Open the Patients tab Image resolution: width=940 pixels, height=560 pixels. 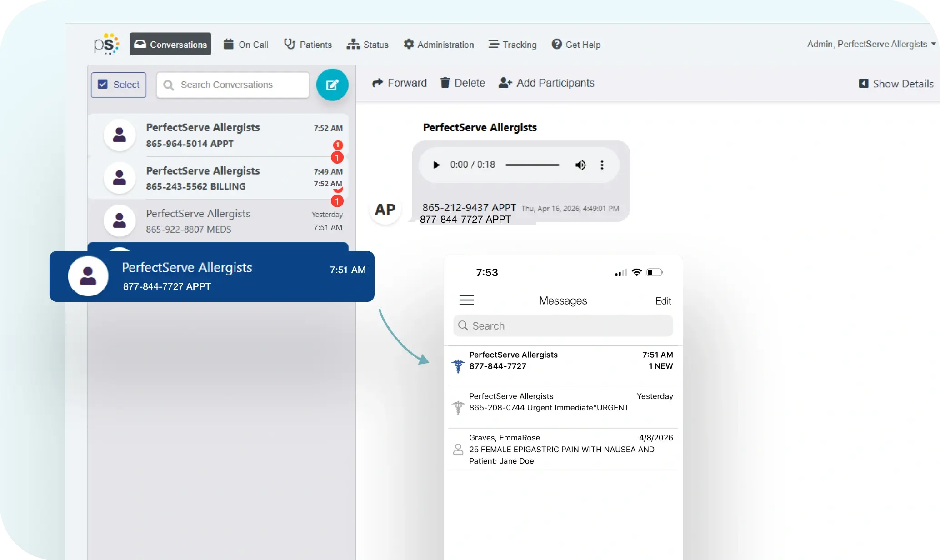(x=308, y=45)
